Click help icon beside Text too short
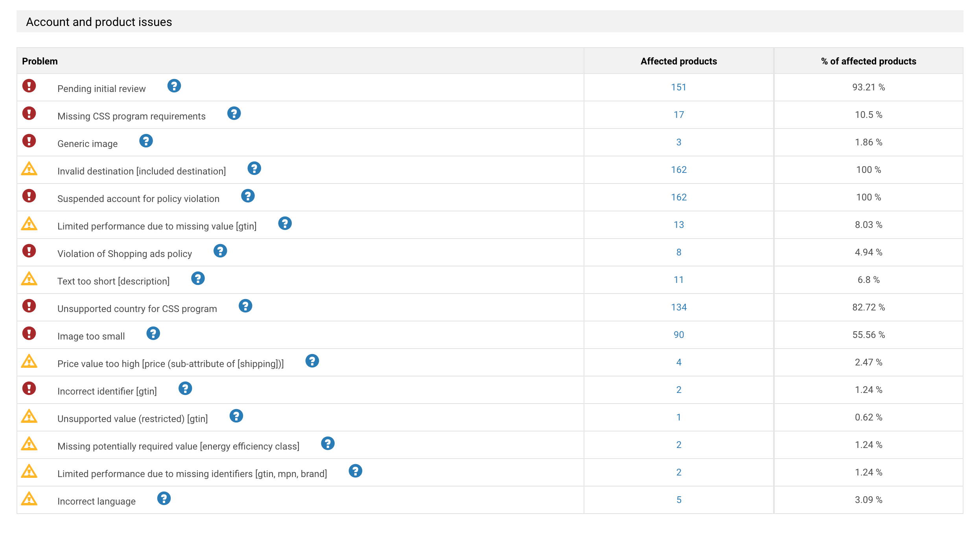Image resolution: width=980 pixels, height=536 pixels. point(198,278)
